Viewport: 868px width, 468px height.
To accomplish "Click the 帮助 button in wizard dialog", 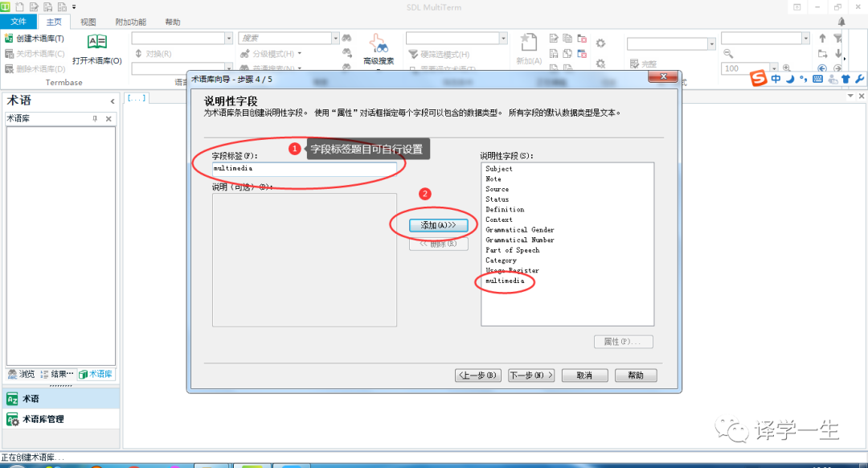I will click(636, 376).
